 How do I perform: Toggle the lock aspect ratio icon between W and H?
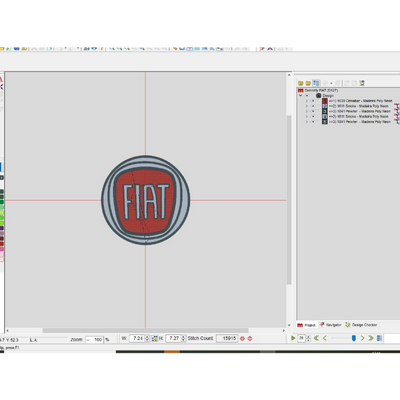point(155,338)
